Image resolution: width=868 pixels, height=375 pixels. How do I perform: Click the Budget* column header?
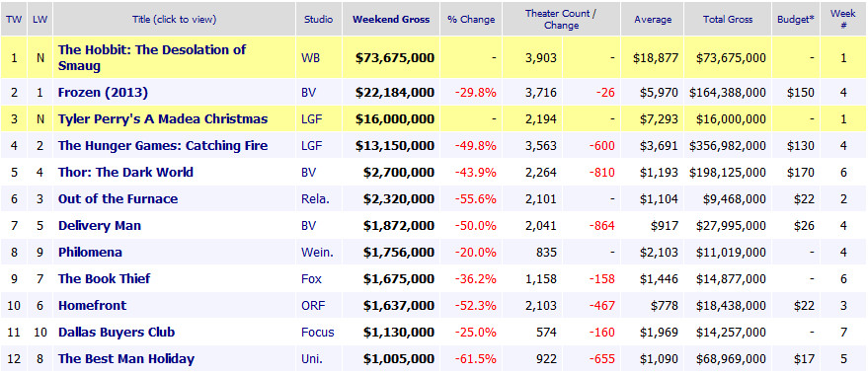pos(796,20)
